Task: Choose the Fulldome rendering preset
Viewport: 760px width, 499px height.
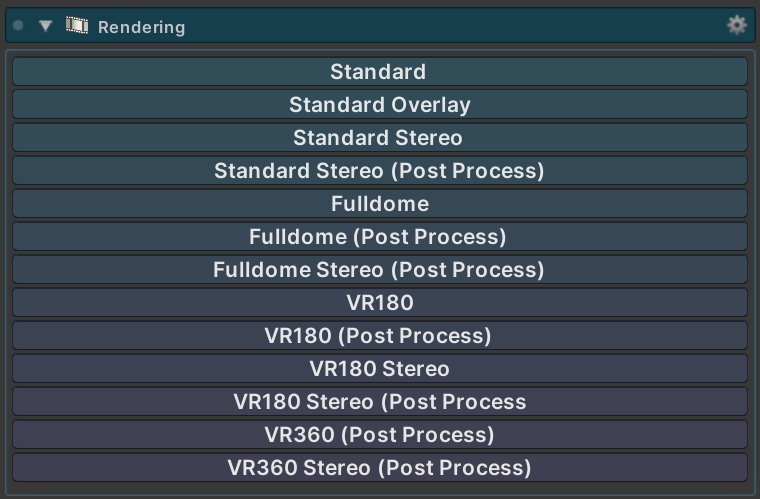Action: click(x=380, y=203)
